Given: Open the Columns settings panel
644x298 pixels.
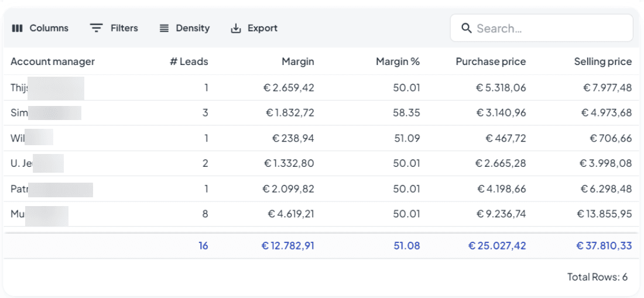Looking at the screenshot, I should [40, 28].
